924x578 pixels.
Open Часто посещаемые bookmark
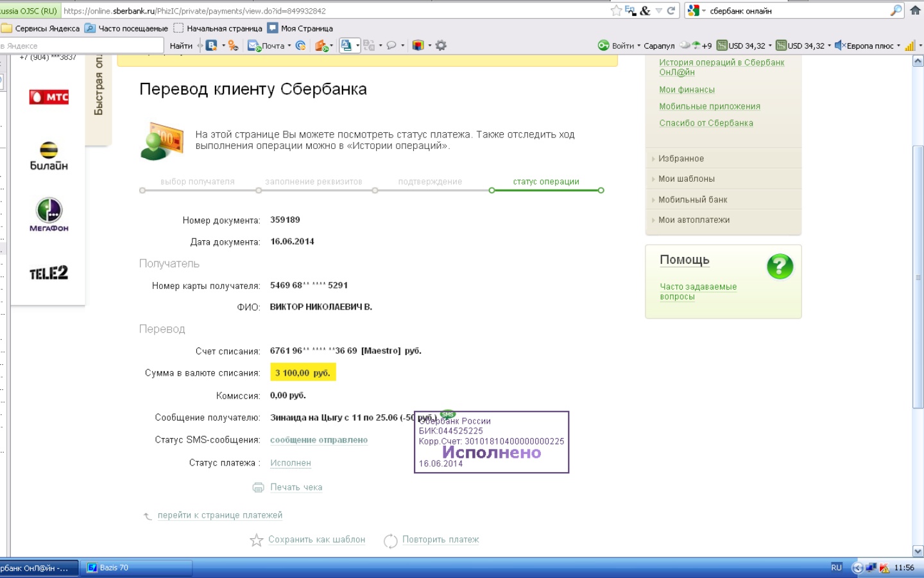coord(126,28)
